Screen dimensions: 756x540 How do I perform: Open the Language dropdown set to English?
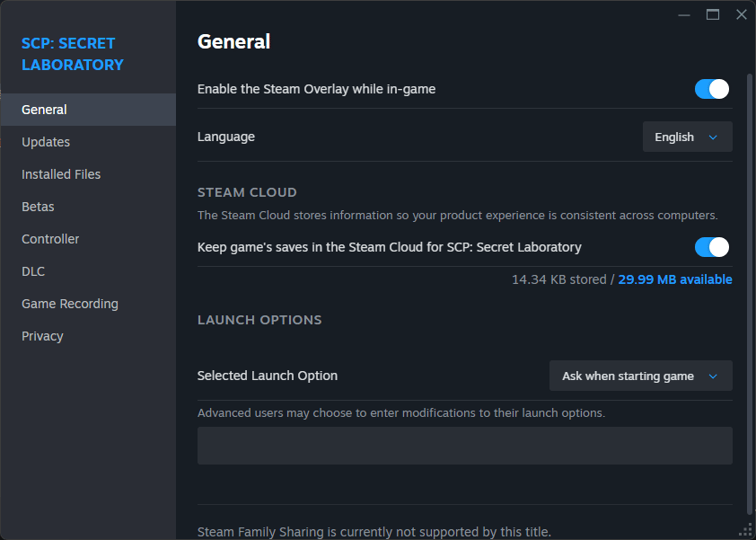click(x=687, y=137)
